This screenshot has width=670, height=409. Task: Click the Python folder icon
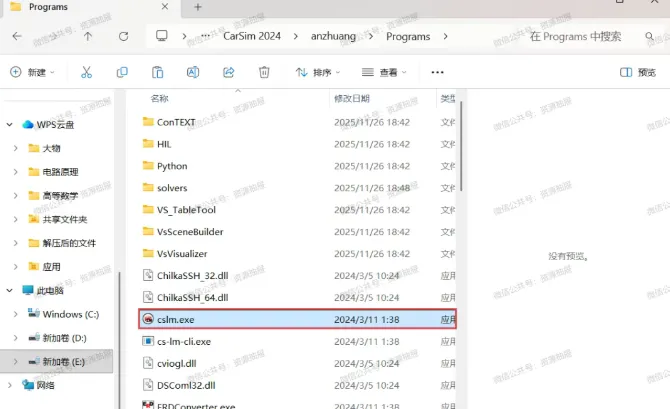(x=148, y=165)
